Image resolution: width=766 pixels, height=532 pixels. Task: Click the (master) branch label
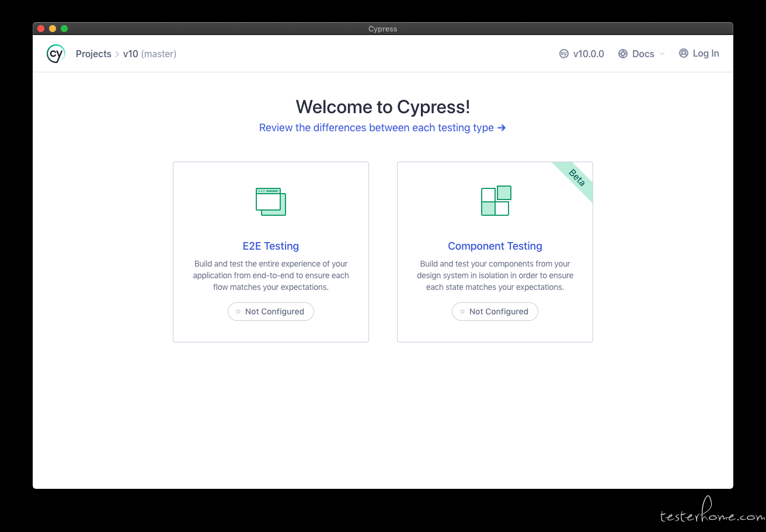point(159,54)
